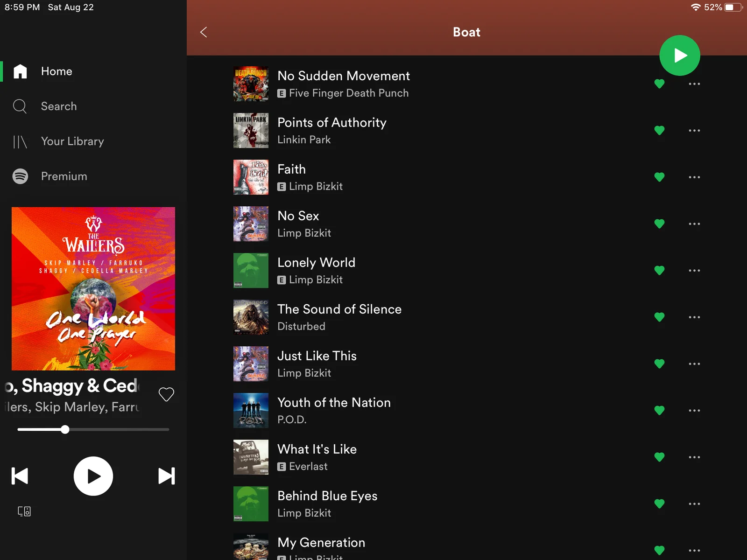Image resolution: width=747 pixels, height=560 pixels.
Task: Unlike Youth of the Nation
Action: pos(659,411)
